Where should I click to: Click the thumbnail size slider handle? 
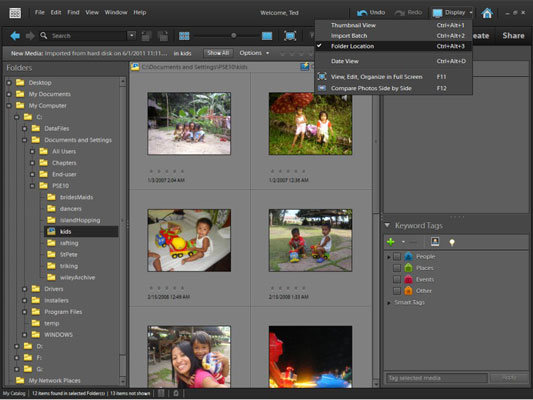pyautogui.click(x=234, y=35)
